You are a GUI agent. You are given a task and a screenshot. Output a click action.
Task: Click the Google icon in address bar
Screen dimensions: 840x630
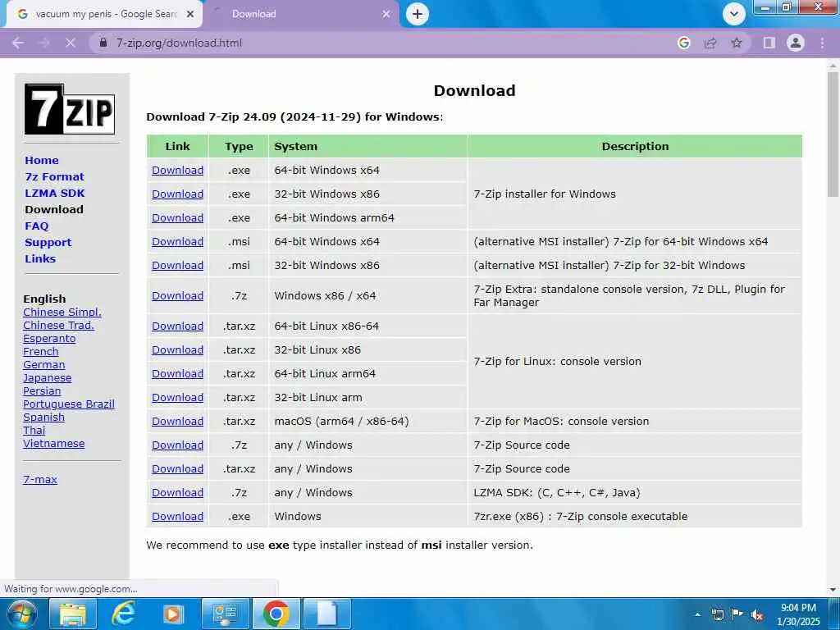(x=683, y=43)
